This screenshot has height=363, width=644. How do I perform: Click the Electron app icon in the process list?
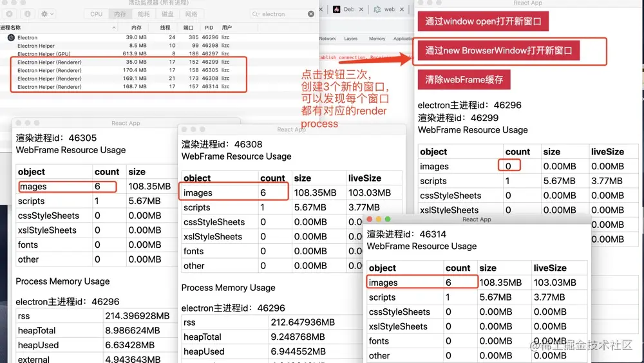[x=11, y=37]
